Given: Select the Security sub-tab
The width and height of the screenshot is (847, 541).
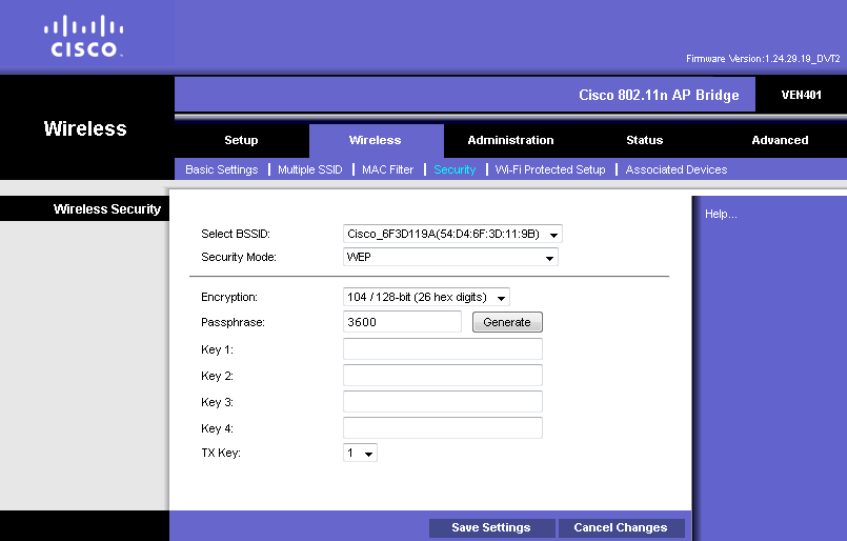Looking at the screenshot, I should click(x=454, y=170).
